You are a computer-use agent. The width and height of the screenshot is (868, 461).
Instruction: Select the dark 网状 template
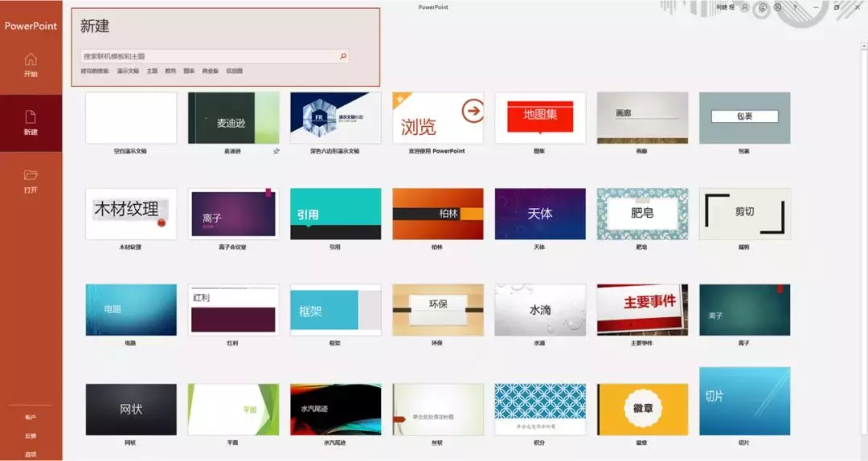[131, 410]
